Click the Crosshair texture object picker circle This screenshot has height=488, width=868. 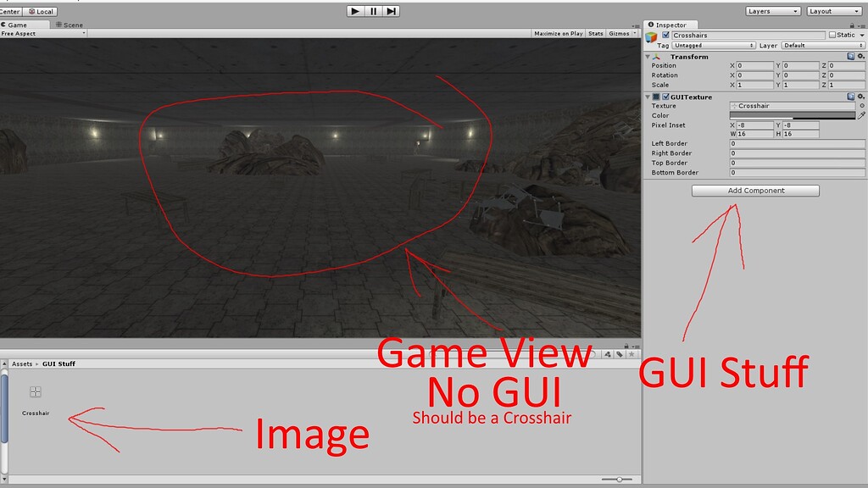point(861,105)
